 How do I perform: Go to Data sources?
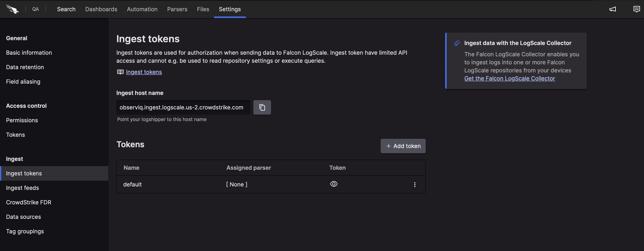pos(23,217)
